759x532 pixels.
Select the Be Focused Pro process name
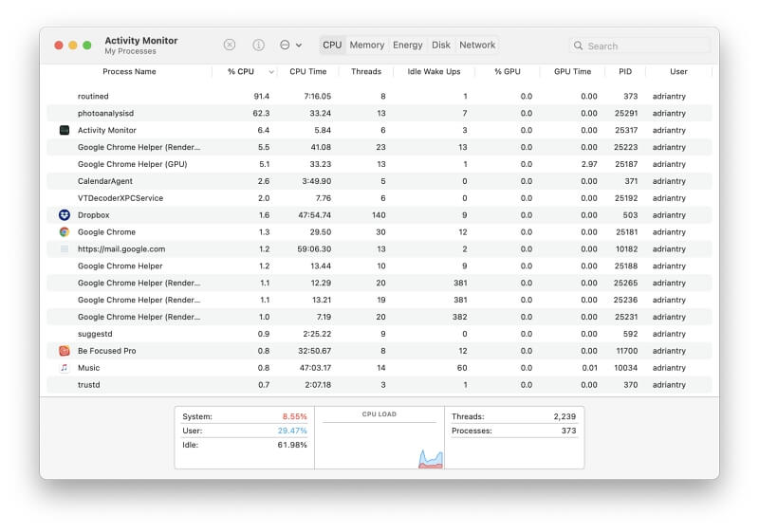pyautogui.click(x=106, y=351)
